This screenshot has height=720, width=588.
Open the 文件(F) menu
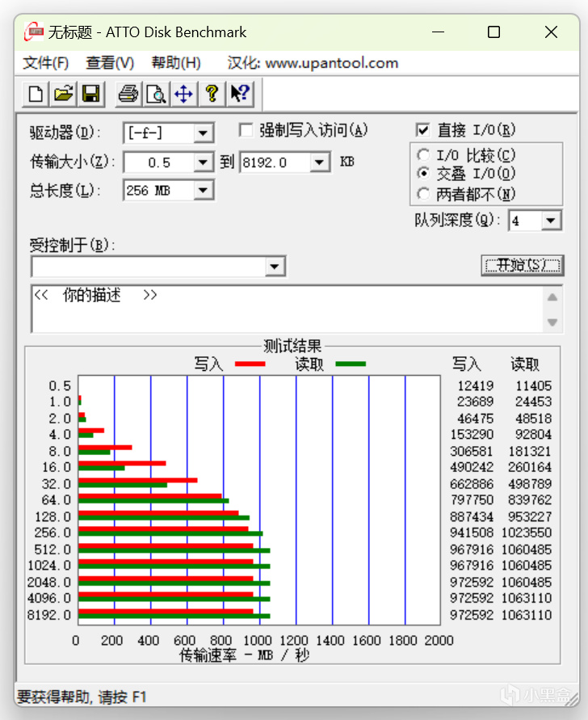[45, 62]
